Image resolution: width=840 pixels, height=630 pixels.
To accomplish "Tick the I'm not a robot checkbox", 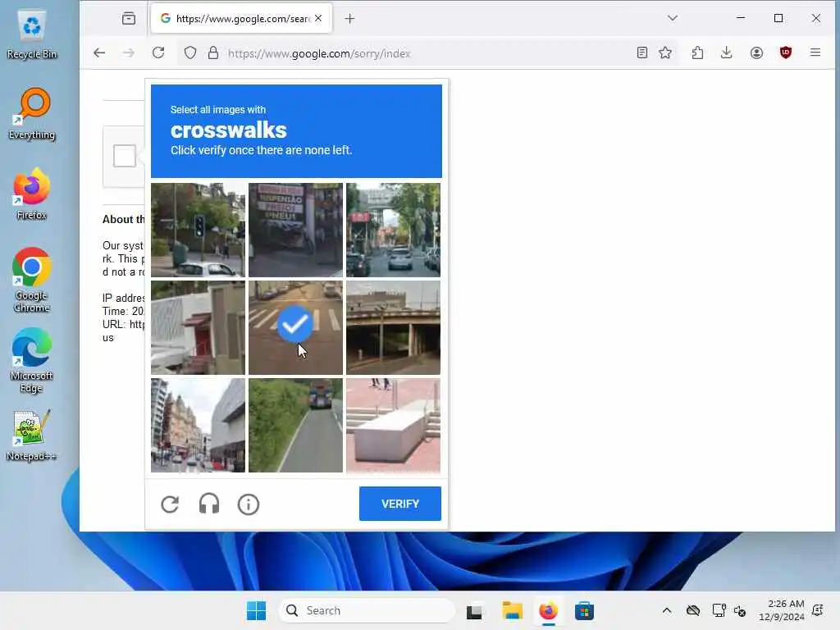I will coord(125,156).
